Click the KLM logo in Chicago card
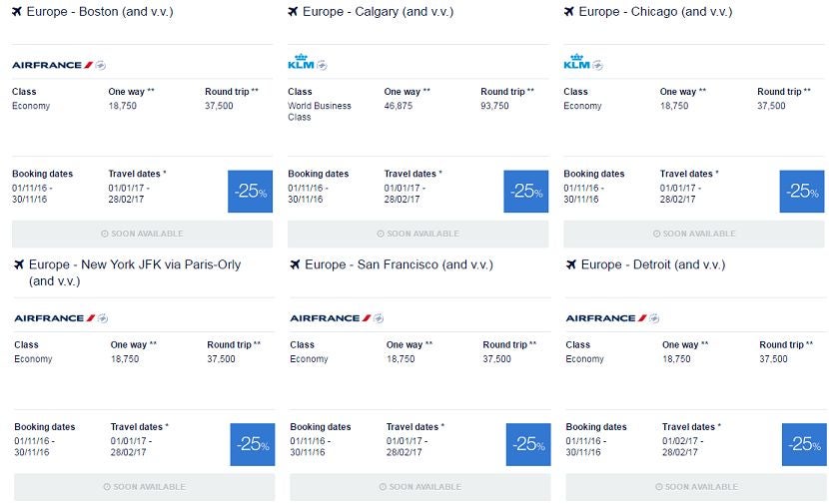Screen dimensions: 829x504 click(x=577, y=61)
